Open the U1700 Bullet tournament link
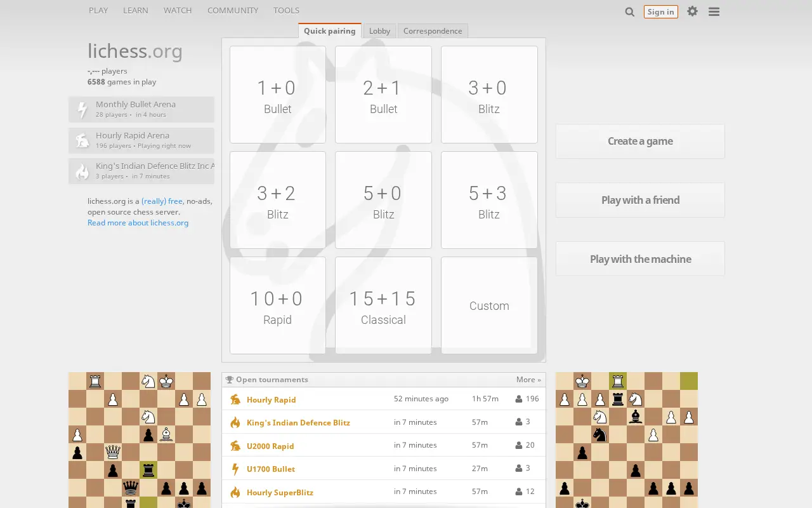This screenshot has width=812, height=508. pyautogui.click(x=271, y=469)
